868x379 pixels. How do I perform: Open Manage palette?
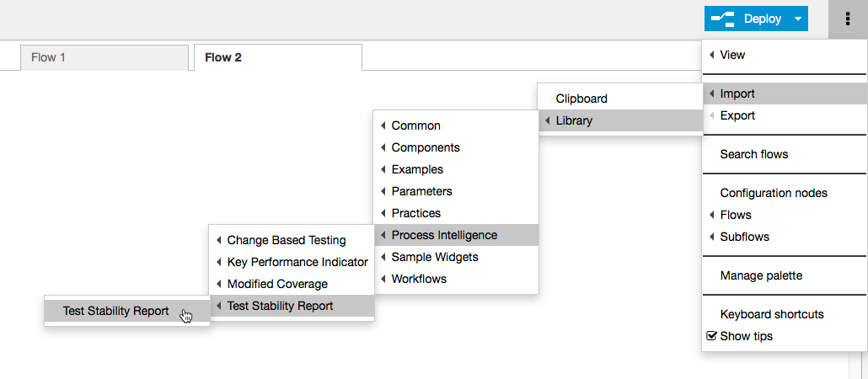point(785,275)
